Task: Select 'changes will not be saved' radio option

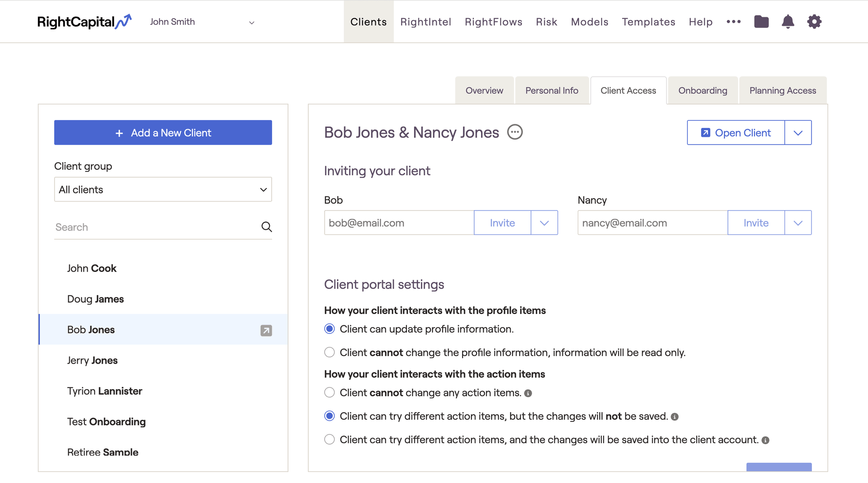Action: point(330,416)
